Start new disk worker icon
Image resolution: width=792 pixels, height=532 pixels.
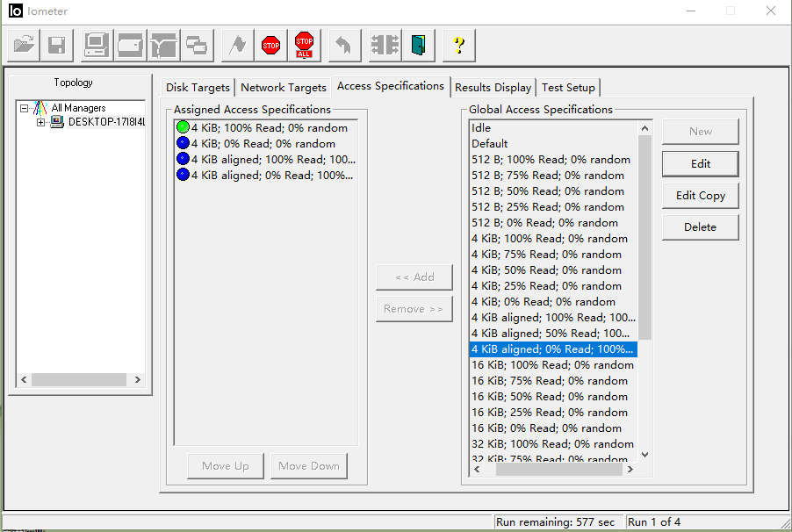(130, 45)
